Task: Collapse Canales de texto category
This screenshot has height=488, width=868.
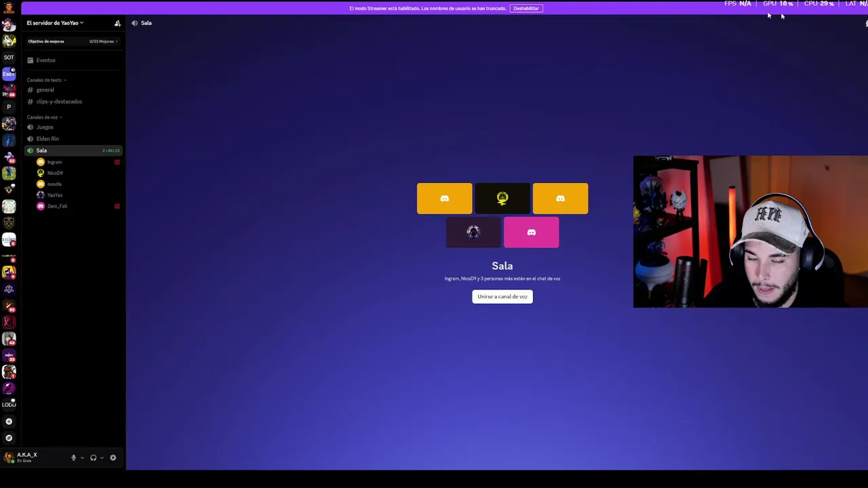Action: coord(46,80)
